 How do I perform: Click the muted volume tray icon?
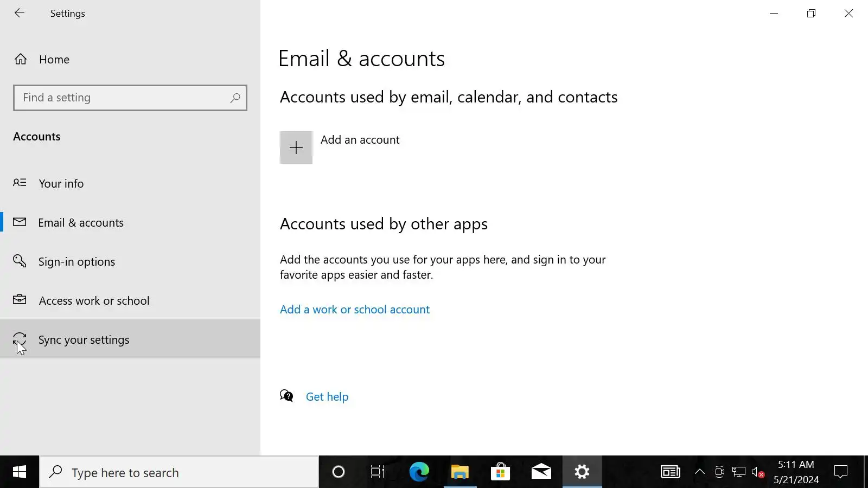pyautogui.click(x=758, y=473)
